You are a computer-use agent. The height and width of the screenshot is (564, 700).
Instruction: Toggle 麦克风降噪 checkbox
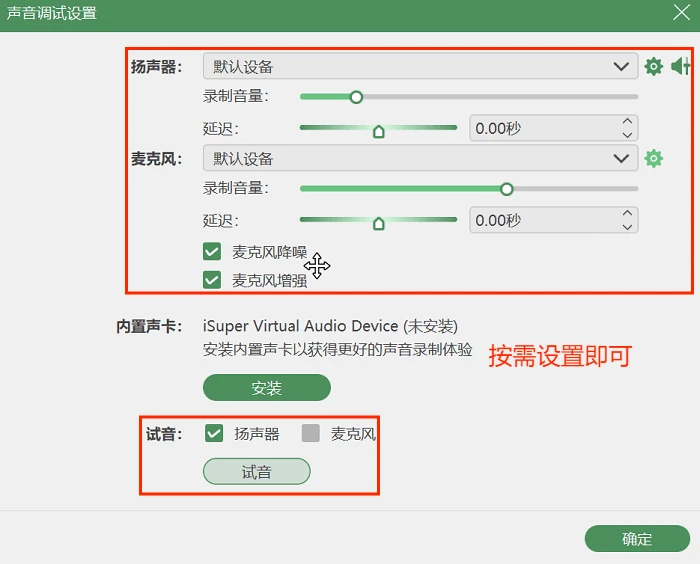coord(212,252)
